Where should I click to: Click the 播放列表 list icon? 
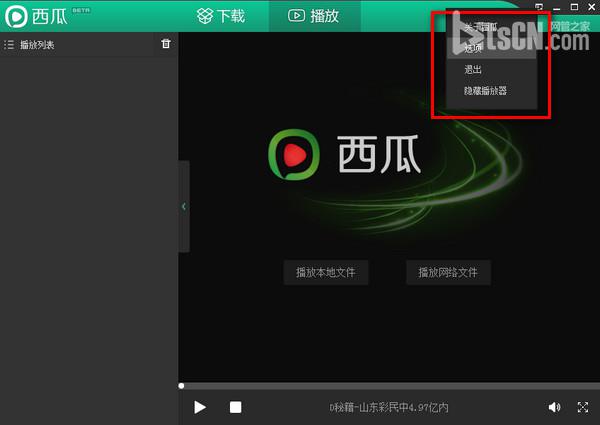(9, 45)
